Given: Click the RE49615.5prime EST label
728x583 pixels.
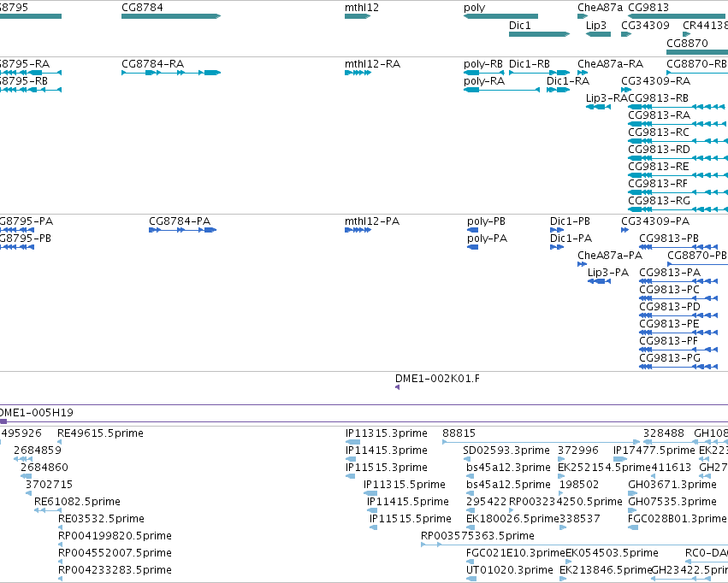Looking at the screenshot, I should click(x=100, y=433).
